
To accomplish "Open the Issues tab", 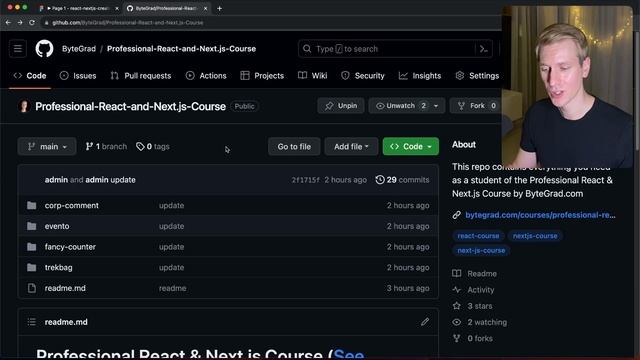I will [78, 76].
